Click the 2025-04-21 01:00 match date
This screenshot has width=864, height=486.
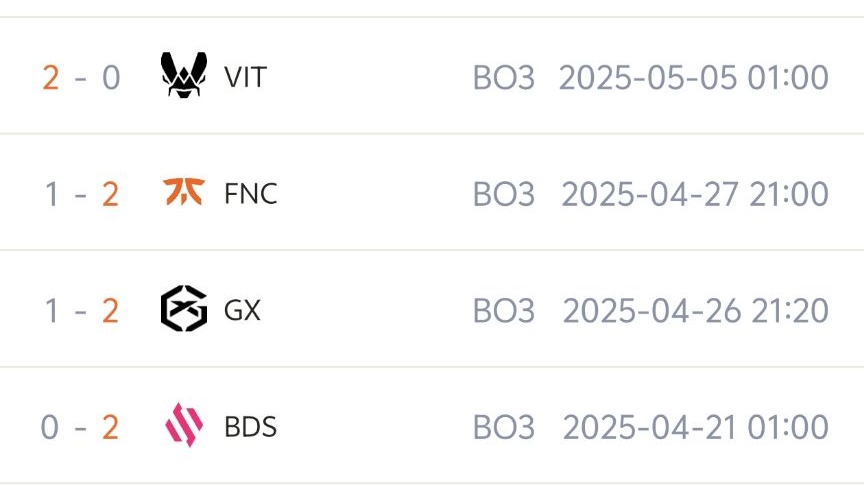(x=696, y=428)
